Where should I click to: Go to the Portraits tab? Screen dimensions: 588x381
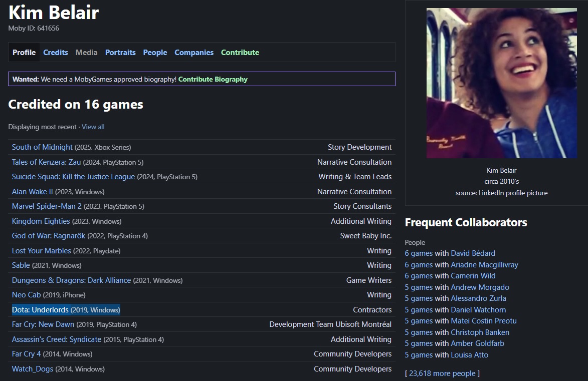[120, 53]
